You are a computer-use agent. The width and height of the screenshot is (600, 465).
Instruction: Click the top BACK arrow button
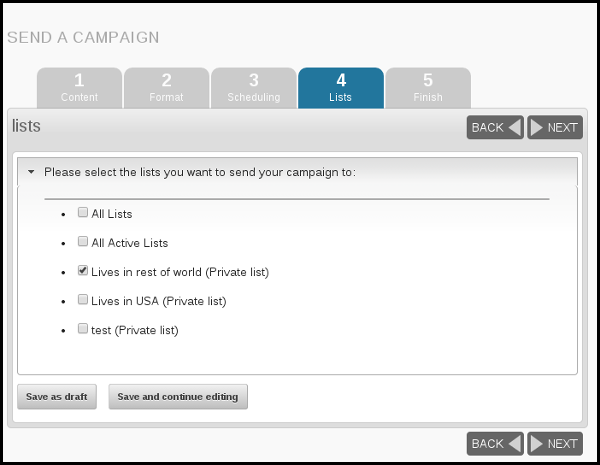pos(495,127)
